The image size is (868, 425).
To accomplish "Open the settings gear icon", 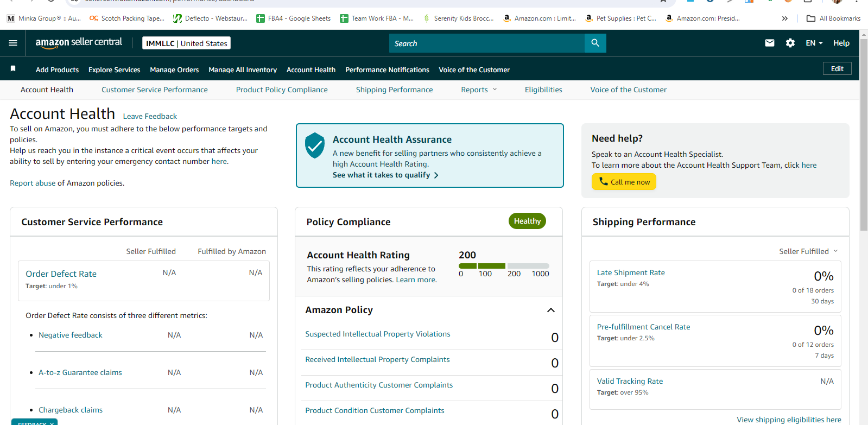I will (x=790, y=43).
